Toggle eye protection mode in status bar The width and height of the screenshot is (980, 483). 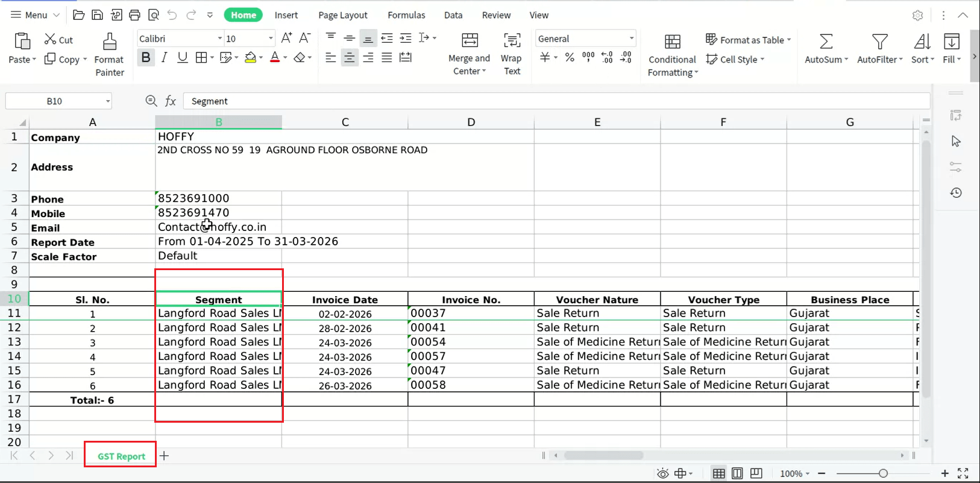point(663,473)
